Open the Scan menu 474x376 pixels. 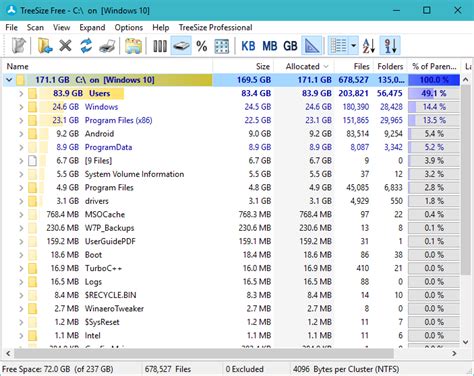[x=35, y=27]
